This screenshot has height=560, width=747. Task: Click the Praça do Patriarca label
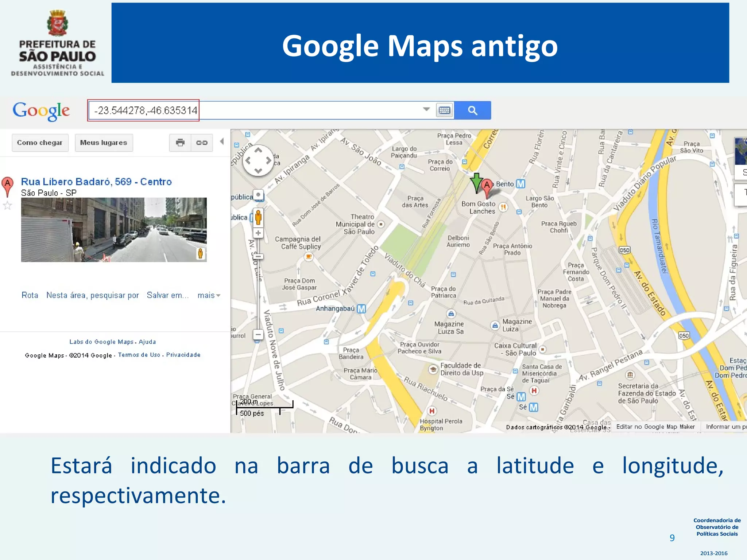click(x=443, y=292)
